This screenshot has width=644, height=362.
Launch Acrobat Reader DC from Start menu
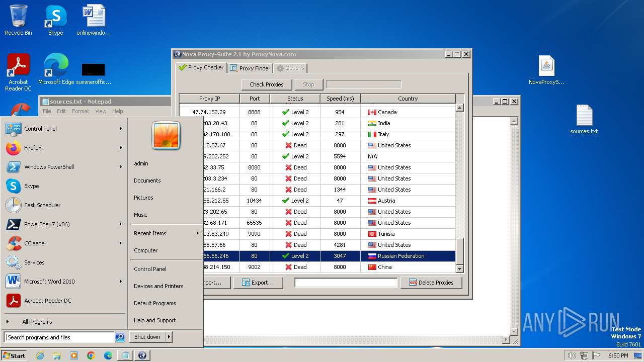pyautogui.click(x=64, y=301)
